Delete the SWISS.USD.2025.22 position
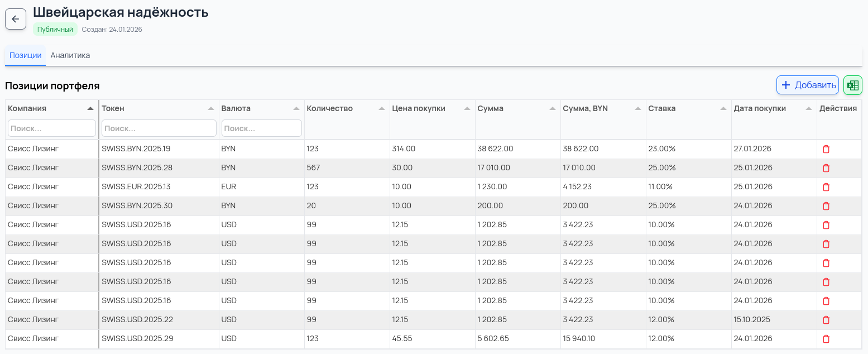Screen dimensions: 868x354 (826, 320)
